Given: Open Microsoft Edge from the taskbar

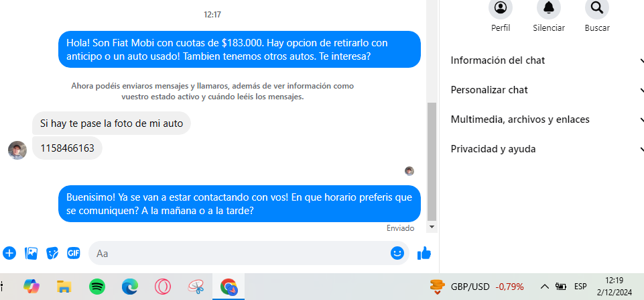Looking at the screenshot, I should coord(130,287).
